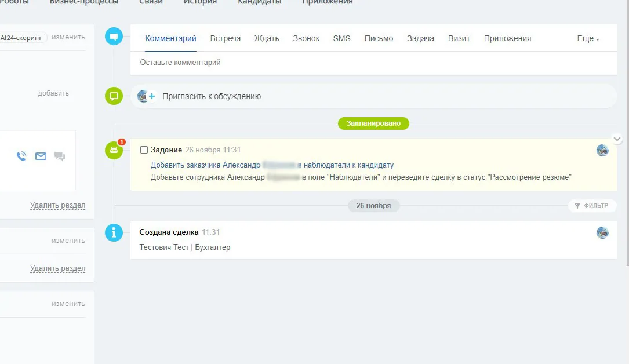Open the Бизнес-процессы menu item
The width and height of the screenshot is (629, 364).
pos(84,2)
